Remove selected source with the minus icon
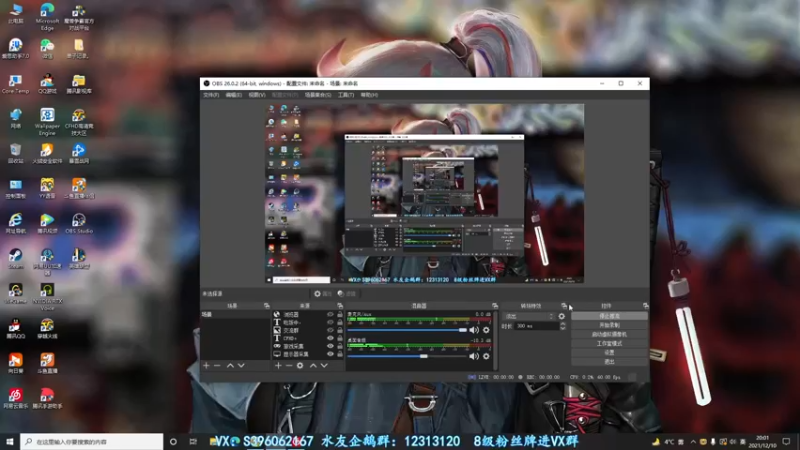 click(x=289, y=366)
